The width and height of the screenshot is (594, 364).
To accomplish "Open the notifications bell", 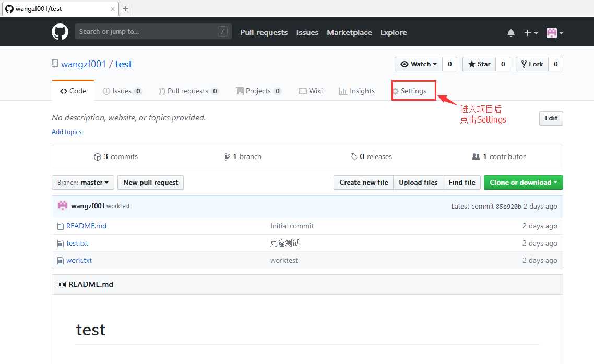I will coord(510,33).
